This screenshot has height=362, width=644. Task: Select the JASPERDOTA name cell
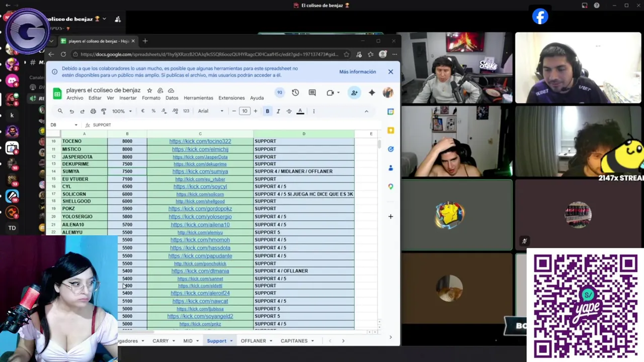[x=84, y=157]
